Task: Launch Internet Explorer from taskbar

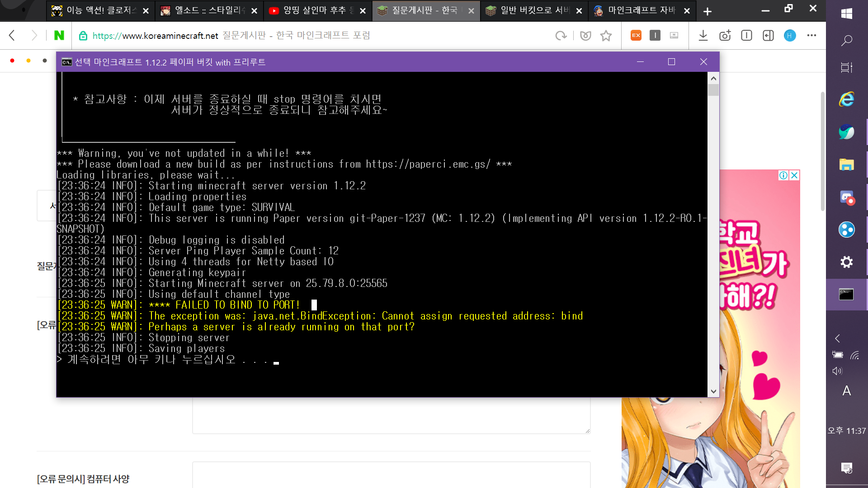Action: click(847, 99)
